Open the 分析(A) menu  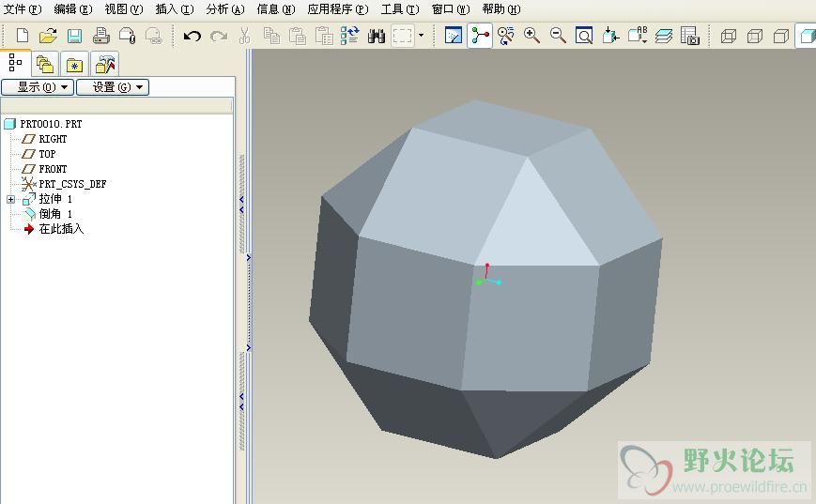(x=225, y=9)
